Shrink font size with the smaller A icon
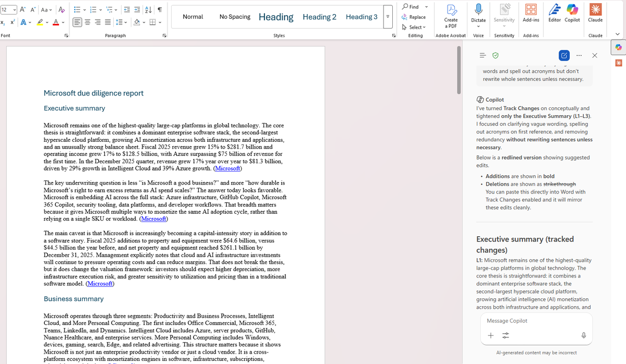 [33, 10]
